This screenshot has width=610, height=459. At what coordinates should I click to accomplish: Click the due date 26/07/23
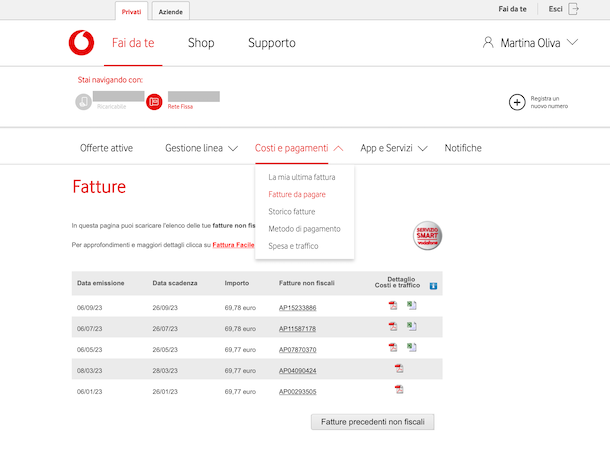(165, 329)
